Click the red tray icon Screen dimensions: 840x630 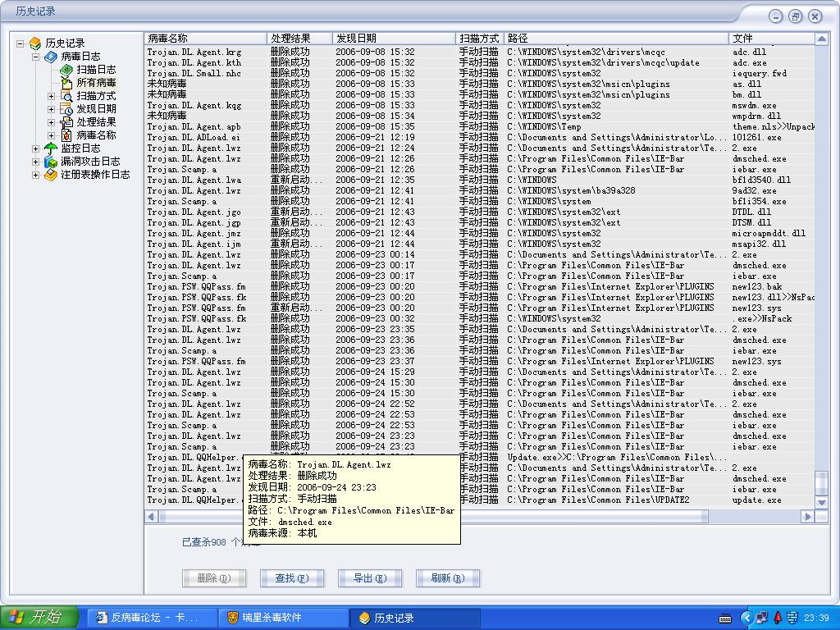pyautogui.click(x=778, y=618)
